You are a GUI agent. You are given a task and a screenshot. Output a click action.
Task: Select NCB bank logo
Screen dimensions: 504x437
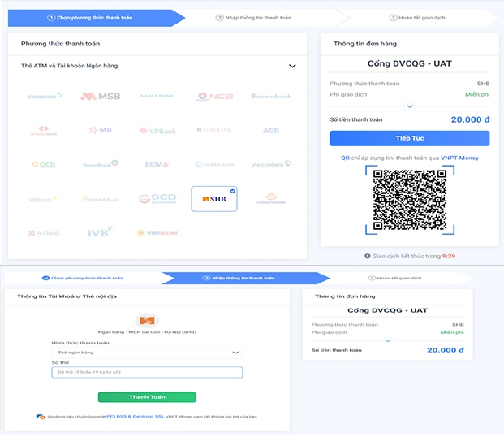pos(214,96)
